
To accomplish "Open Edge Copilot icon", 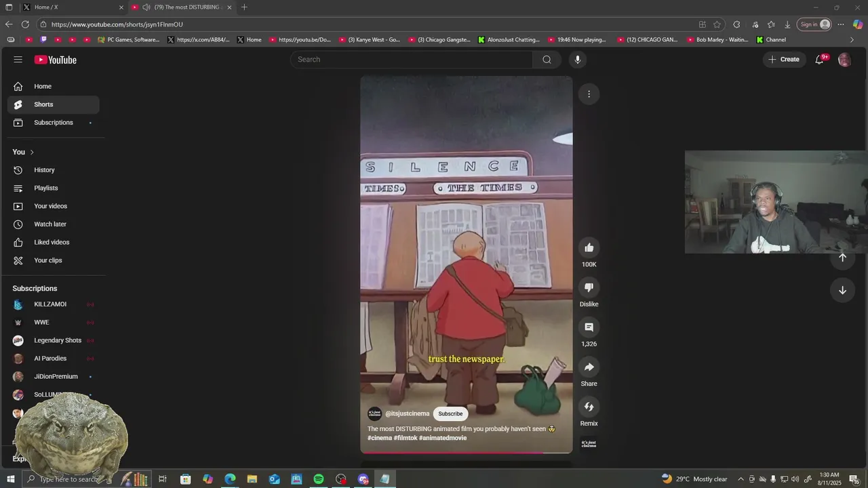I will tap(858, 24).
